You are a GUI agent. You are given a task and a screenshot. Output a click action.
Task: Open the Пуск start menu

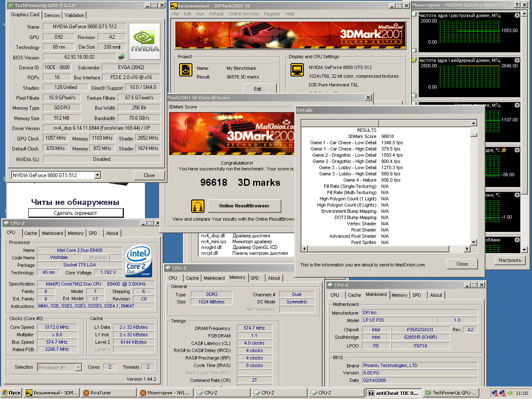tap(11, 393)
